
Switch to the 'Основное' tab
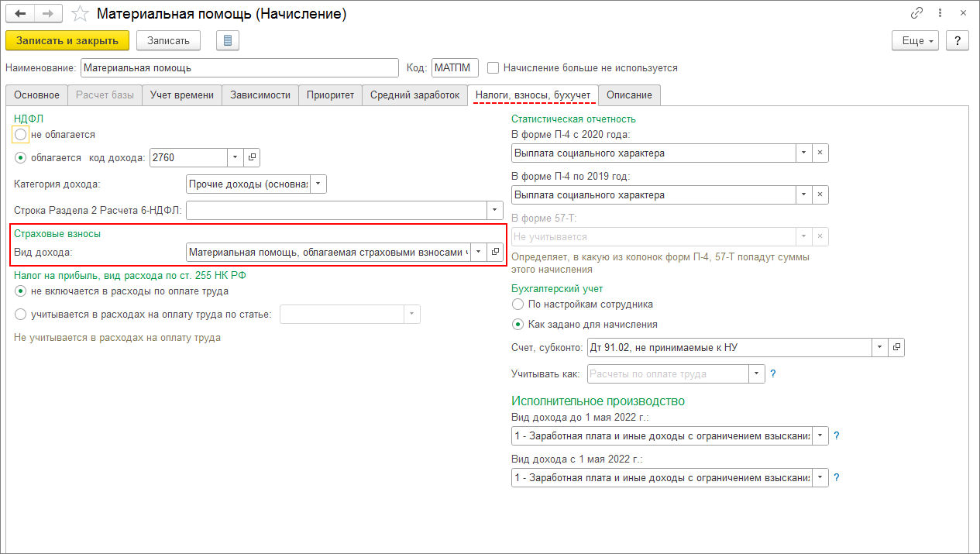point(37,95)
